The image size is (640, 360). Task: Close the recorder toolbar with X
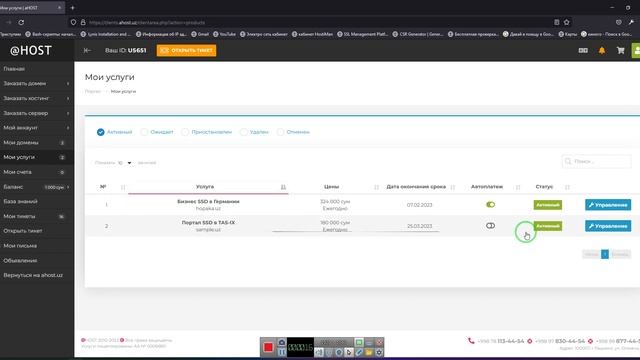tap(379, 342)
